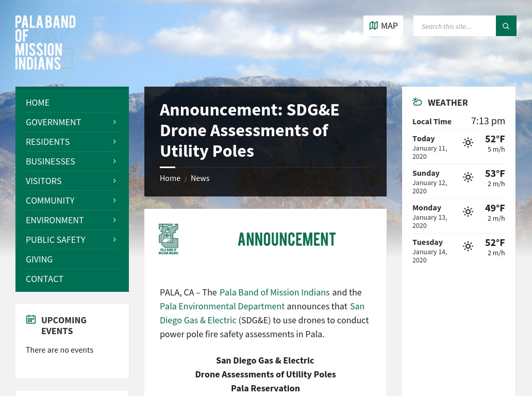Click the 'There are no events' text
Image resolution: width=532 pixels, height=396 pixels.
(59, 350)
